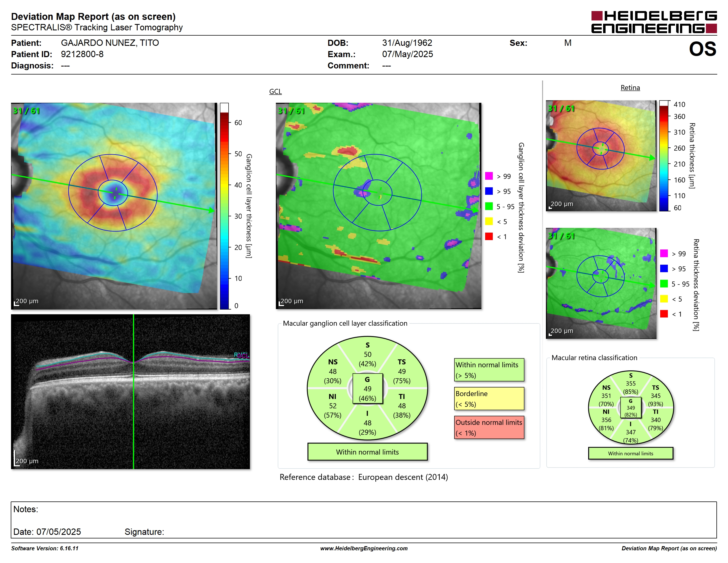Click Software Version: 6.16.11 footer text

[x=45, y=548]
